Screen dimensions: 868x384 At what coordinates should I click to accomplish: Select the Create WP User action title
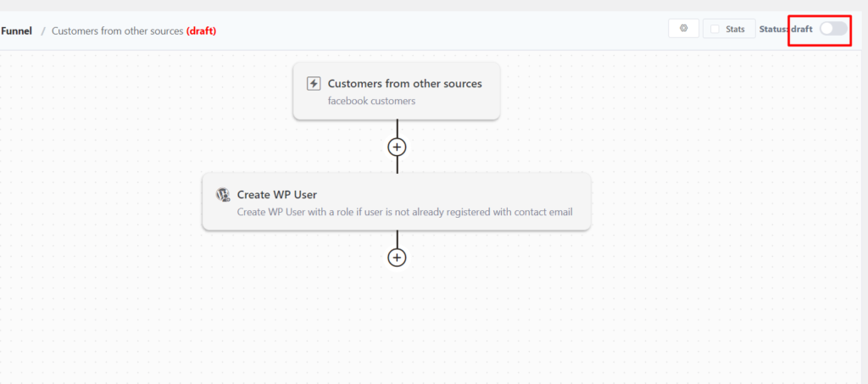(276, 194)
